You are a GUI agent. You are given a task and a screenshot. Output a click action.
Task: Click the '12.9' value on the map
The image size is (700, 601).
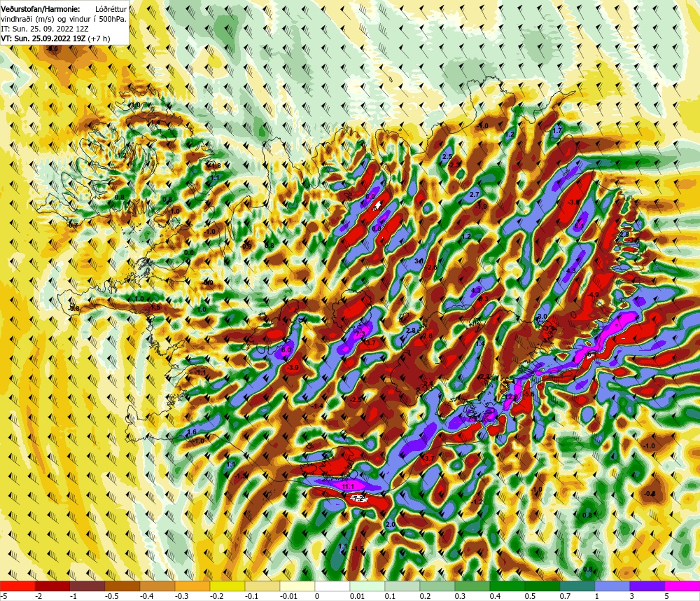click(x=511, y=396)
